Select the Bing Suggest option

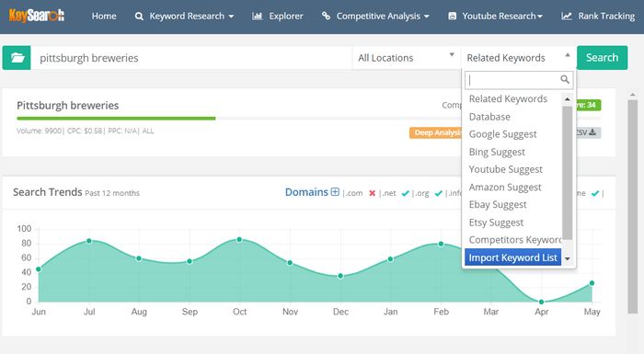pyautogui.click(x=513, y=152)
